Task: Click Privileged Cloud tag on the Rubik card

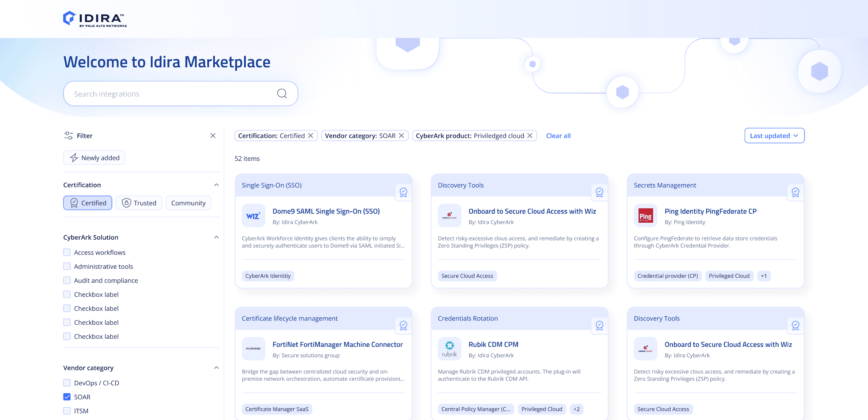Action: click(x=542, y=409)
